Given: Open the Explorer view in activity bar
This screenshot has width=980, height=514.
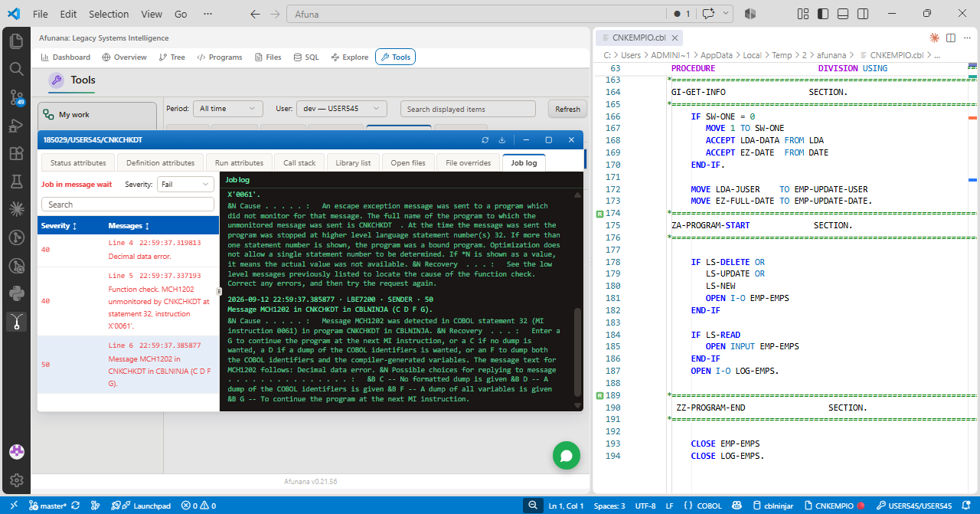Looking at the screenshot, I should [x=16, y=41].
